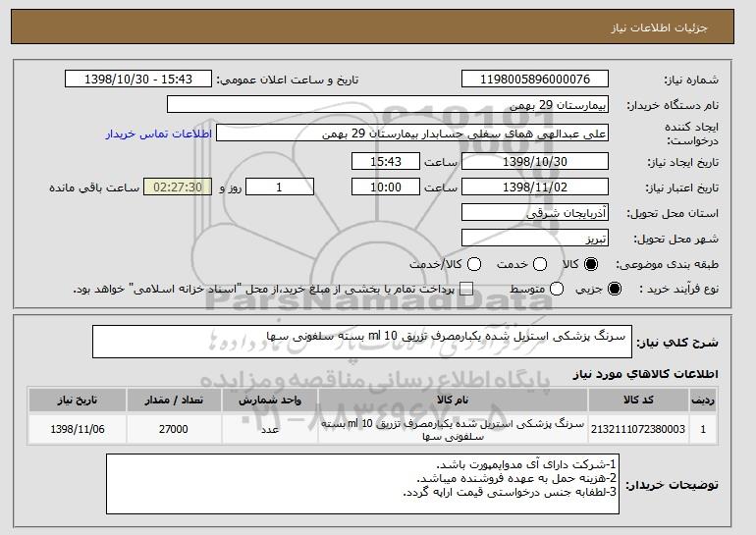
Task: Choose the جزیی purchase type radio
Action: (x=615, y=290)
